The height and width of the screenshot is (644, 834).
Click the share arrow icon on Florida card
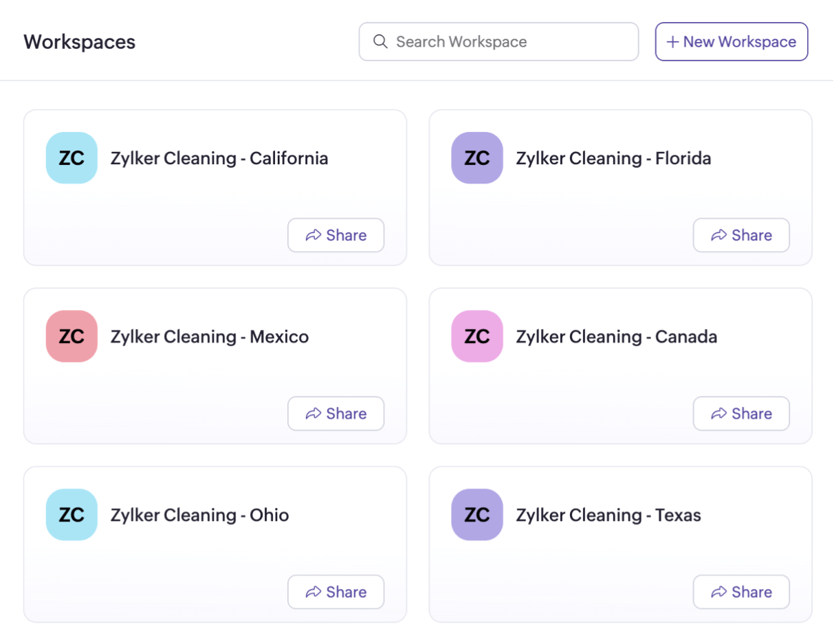tap(719, 235)
